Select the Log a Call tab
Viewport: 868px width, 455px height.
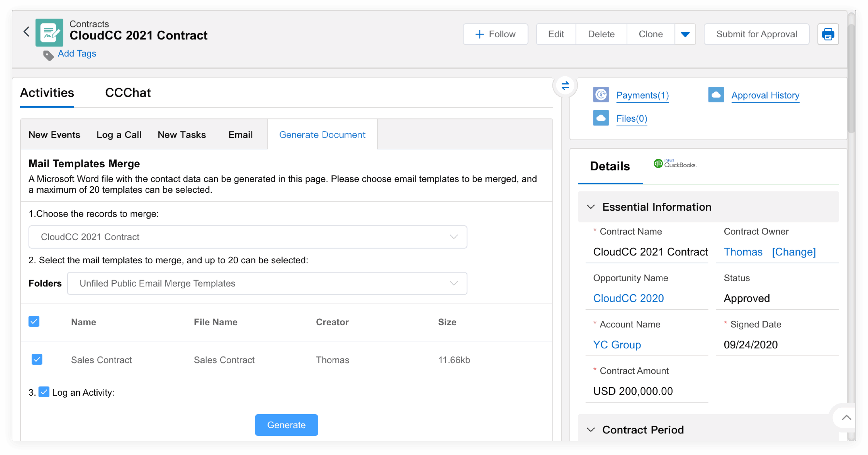point(119,135)
